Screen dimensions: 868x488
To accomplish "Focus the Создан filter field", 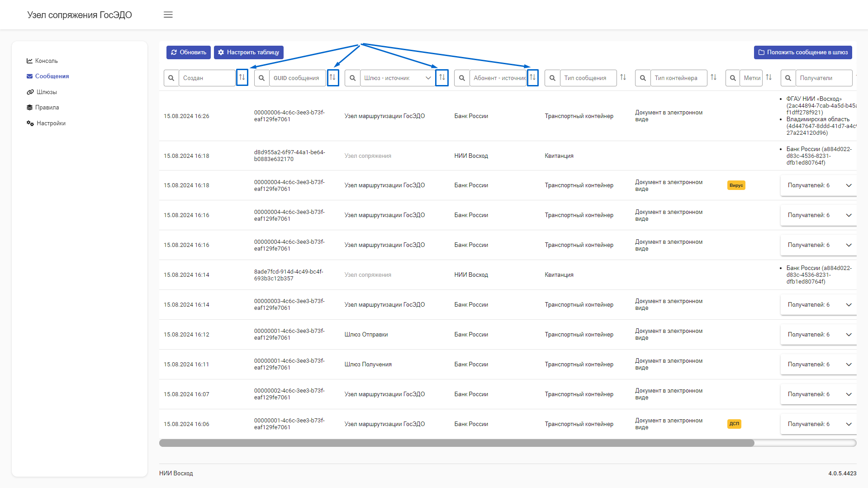I will point(207,78).
